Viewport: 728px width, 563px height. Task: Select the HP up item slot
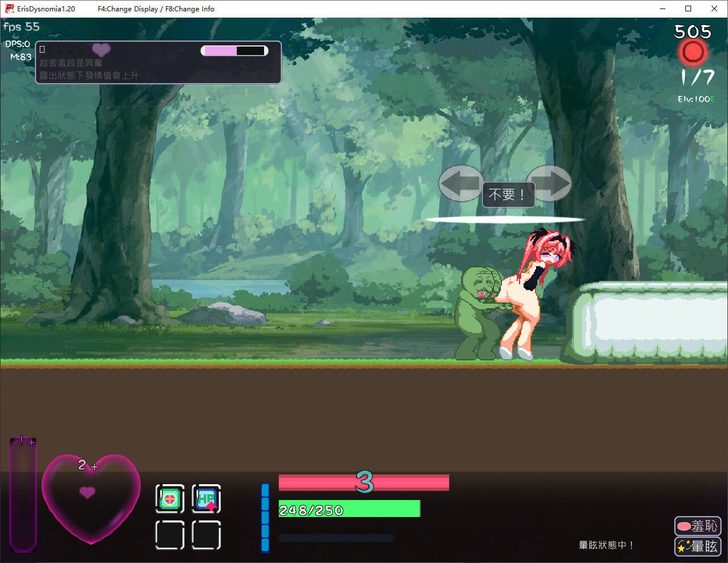(206, 499)
